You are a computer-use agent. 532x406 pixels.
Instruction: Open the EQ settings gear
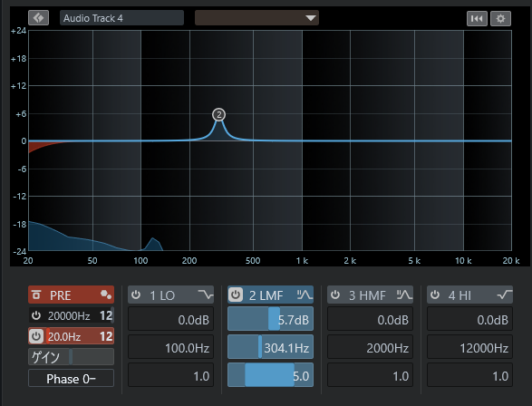500,18
